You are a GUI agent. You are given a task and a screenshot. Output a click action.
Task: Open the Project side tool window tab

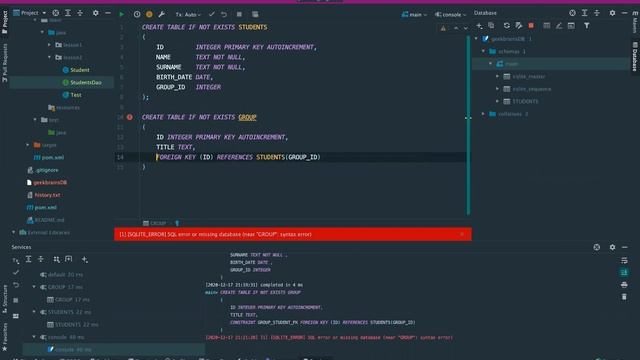(5, 22)
